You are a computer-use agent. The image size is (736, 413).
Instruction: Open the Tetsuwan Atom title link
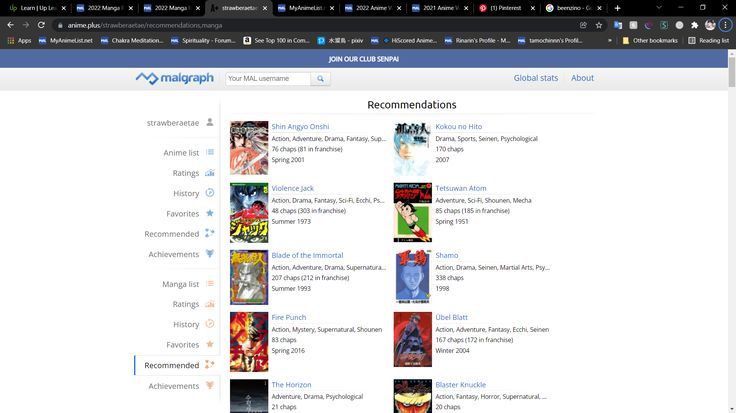461,188
